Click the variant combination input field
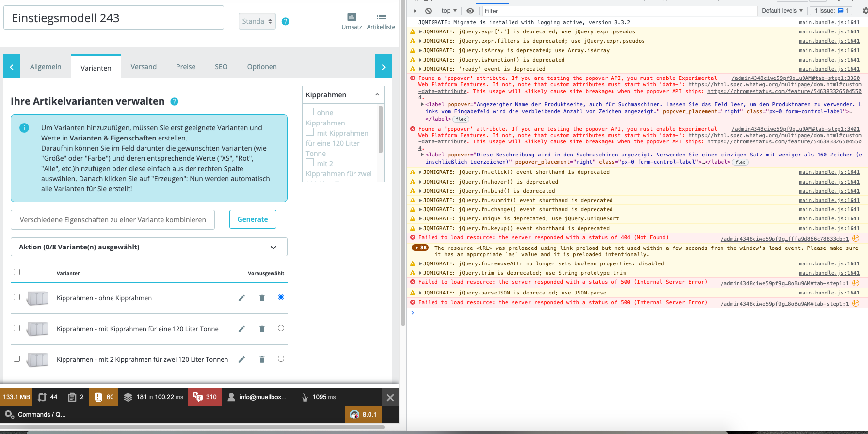This screenshot has height=434, width=868. tap(113, 220)
